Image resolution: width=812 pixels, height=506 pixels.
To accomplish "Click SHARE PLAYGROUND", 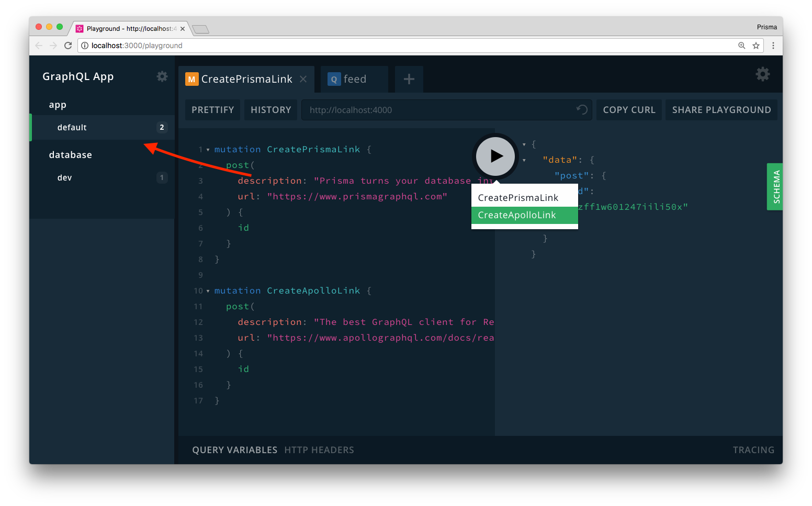I will click(x=721, y=109).
